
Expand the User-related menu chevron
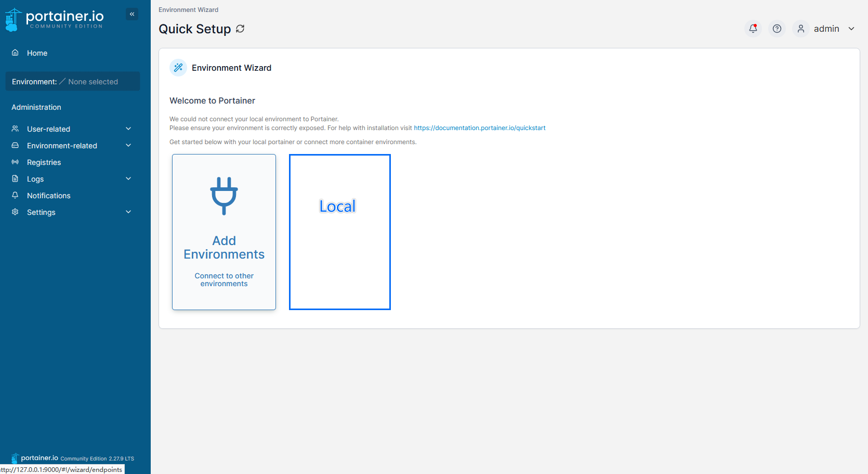[128, 129]
